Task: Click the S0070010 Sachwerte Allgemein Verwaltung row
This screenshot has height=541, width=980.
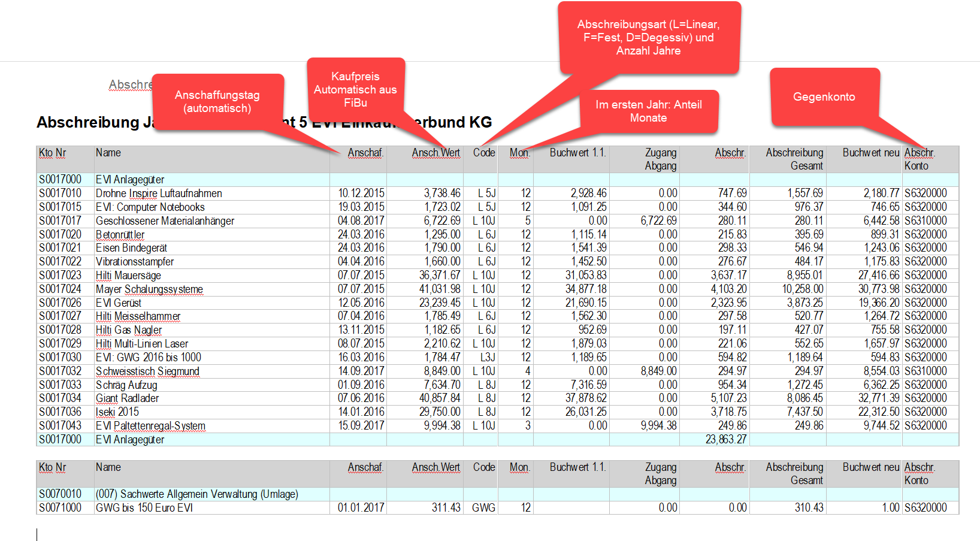Action: tap(497, 494)
